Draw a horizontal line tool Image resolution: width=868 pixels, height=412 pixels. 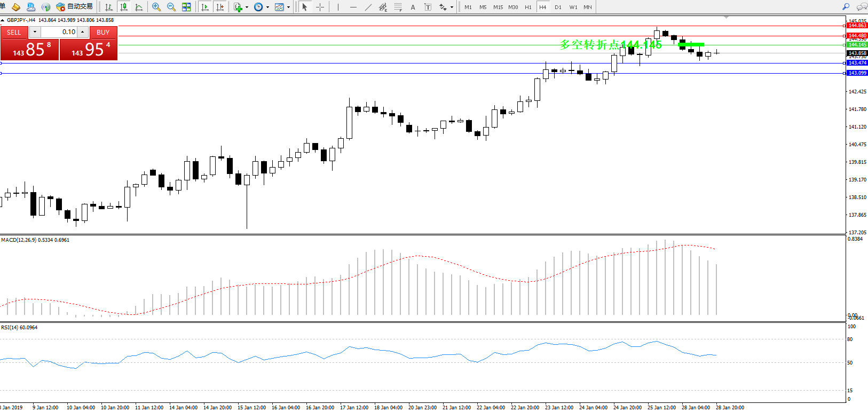tap(353, 7)
